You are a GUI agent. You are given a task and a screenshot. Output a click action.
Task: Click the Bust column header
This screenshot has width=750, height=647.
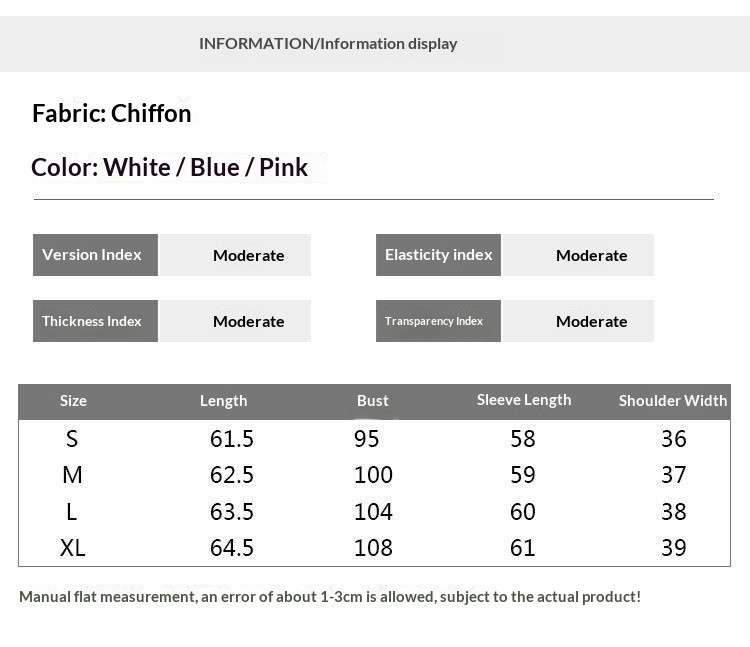click(x=372, y=401)
